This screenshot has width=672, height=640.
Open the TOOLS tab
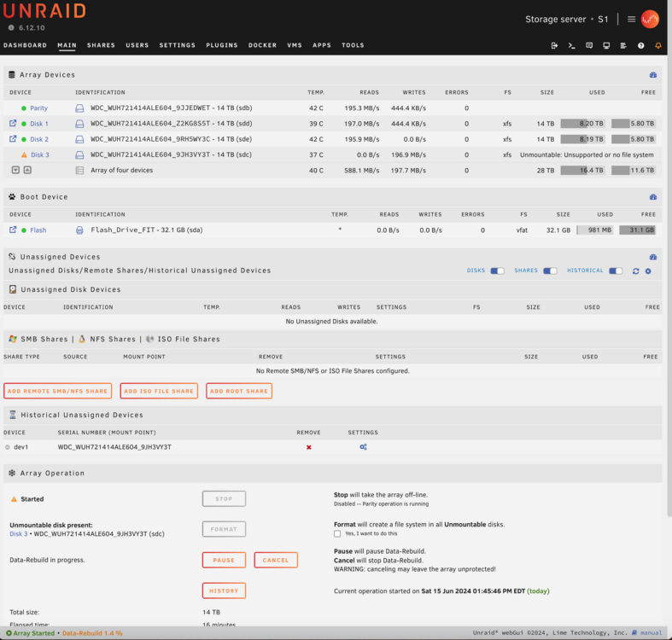point(353,45)
